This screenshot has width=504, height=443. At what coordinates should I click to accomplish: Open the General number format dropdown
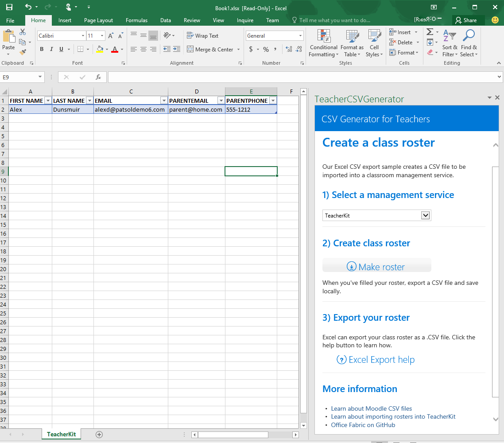point(300,36)
